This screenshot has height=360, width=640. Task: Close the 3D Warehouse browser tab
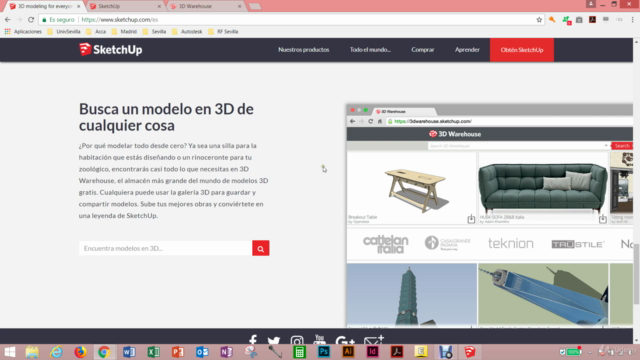click(x=240, y=6)
